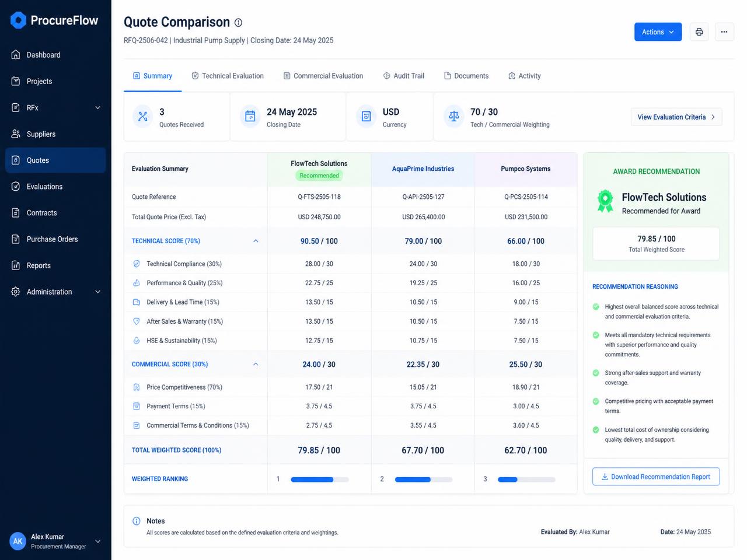Open the three-dot more options menu
Screen dimensions: 747x560
[724, 32]
